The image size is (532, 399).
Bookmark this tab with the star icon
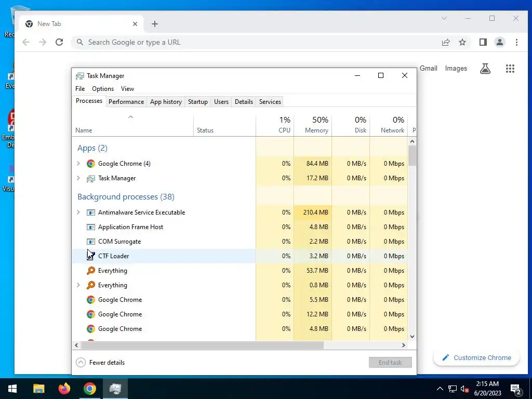tap(462, 42)
